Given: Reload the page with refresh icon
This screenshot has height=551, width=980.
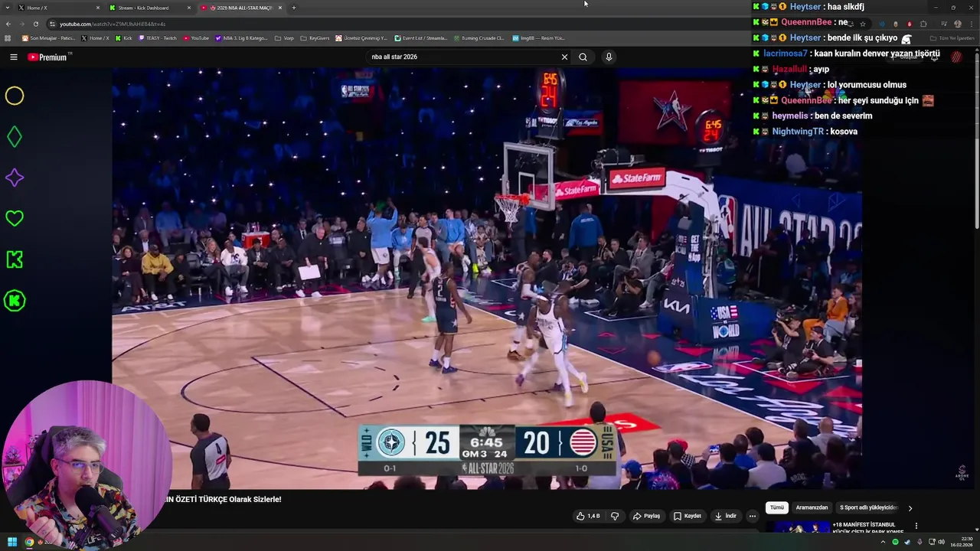Looking at the screenshot, I should (x=35, y=24).
